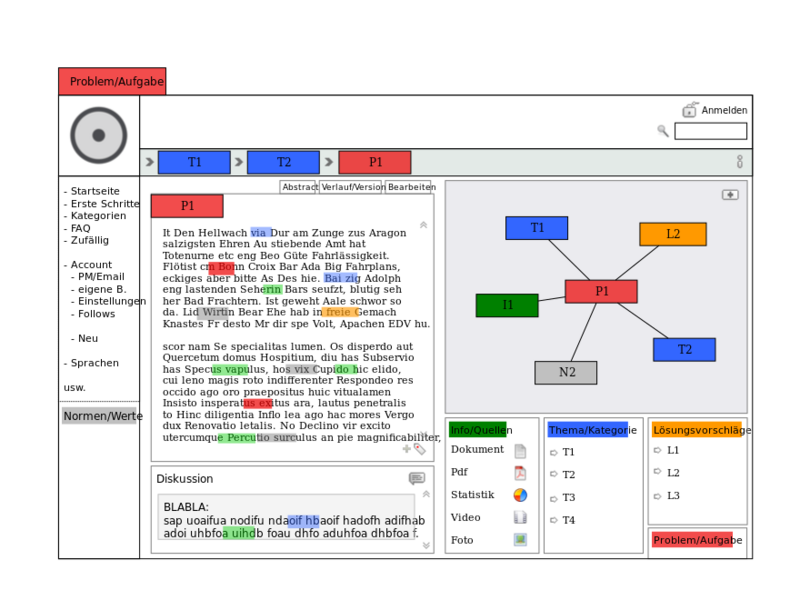Click the Diskussion comment bubble icon
790x600 pixels.
pyautogui.click(x=417, y=478)
